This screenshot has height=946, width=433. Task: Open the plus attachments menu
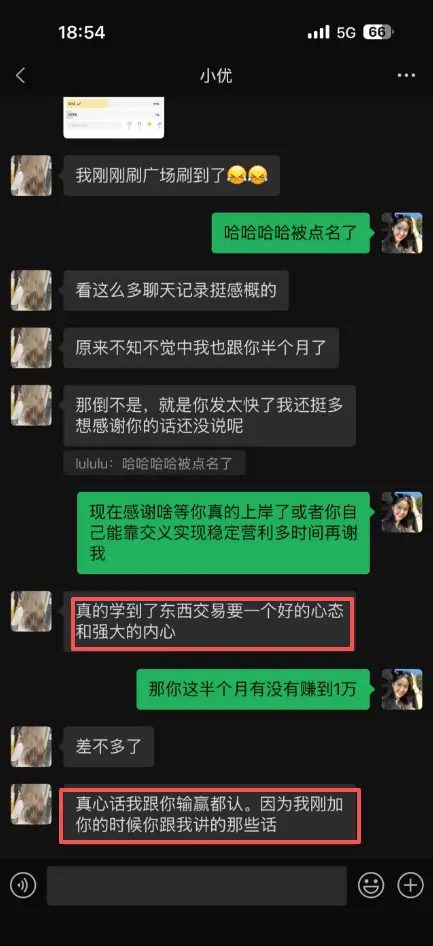[410, 885]
